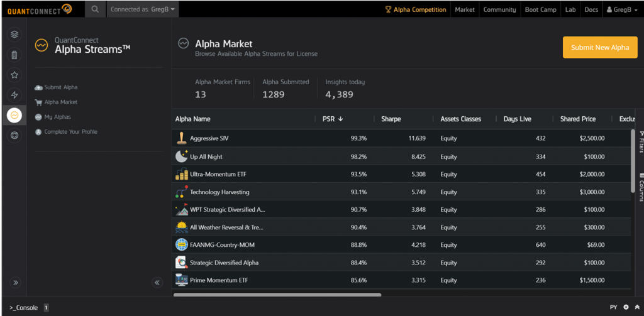Screen dimensions: 644x316
Task: Open the Alpha Competition menu item
Action: coord(416,9)
